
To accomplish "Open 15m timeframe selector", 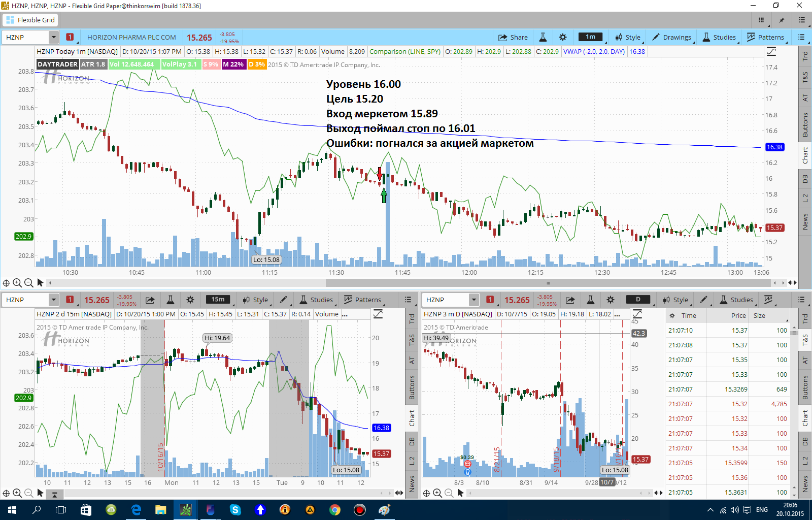I will (219, 300).
